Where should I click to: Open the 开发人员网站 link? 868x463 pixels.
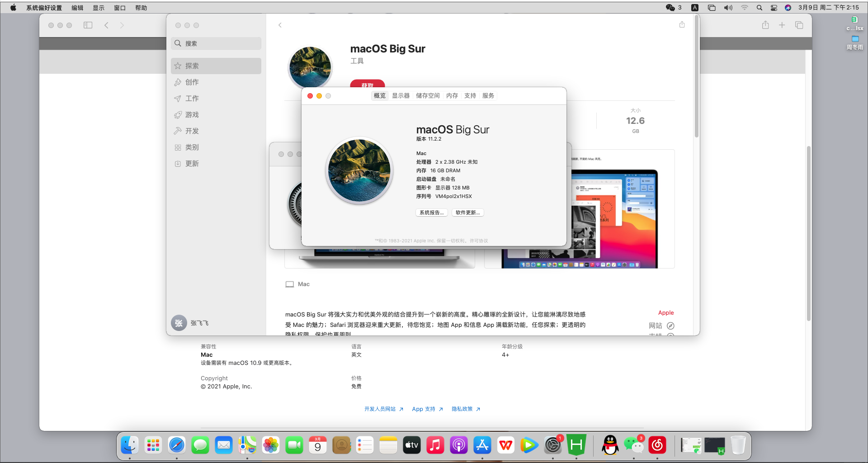pyautogui.click(x=384, y=409)
